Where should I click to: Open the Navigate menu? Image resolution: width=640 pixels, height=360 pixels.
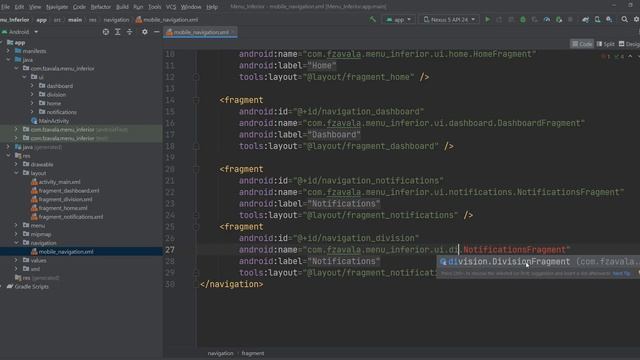pos(57,7)
